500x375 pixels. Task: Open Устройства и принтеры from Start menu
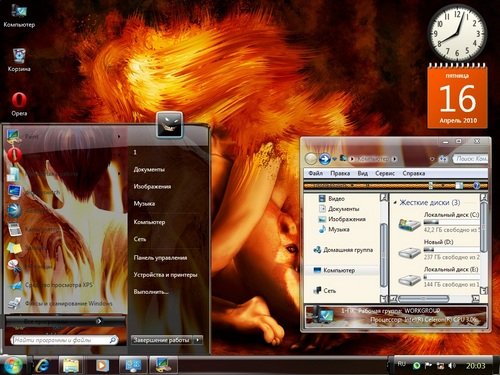(165, 275)
